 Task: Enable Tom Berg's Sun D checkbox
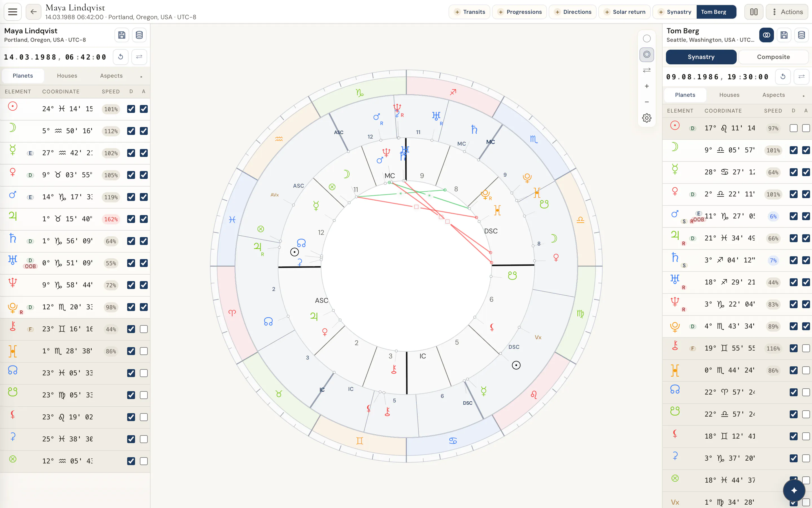[794, 128]
